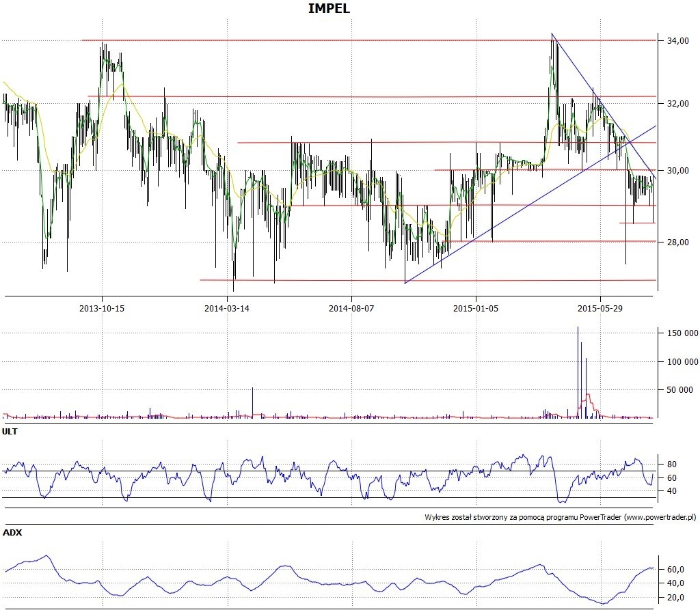This screenshot has width=700, height=610.
Task: Click the 34,00 price axis label
Action: [x=677, y=41]
